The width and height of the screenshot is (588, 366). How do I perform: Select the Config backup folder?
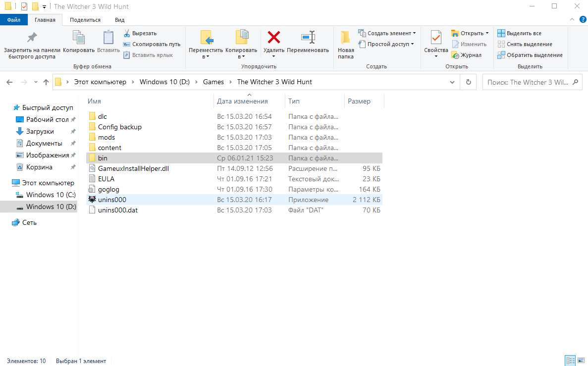[234, 127]
